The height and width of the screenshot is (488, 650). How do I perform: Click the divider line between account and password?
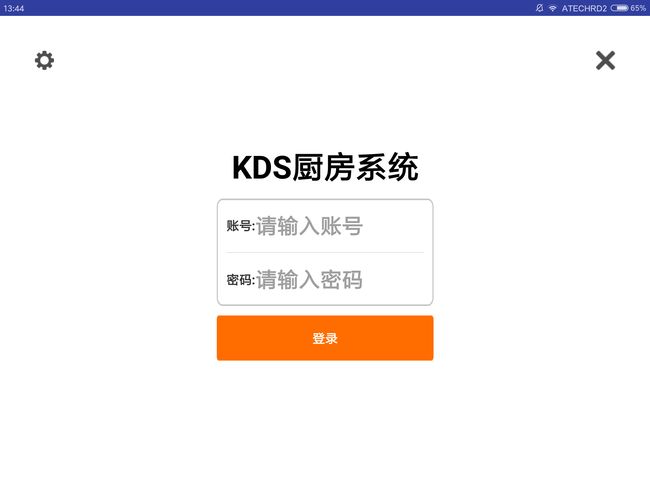325,252
